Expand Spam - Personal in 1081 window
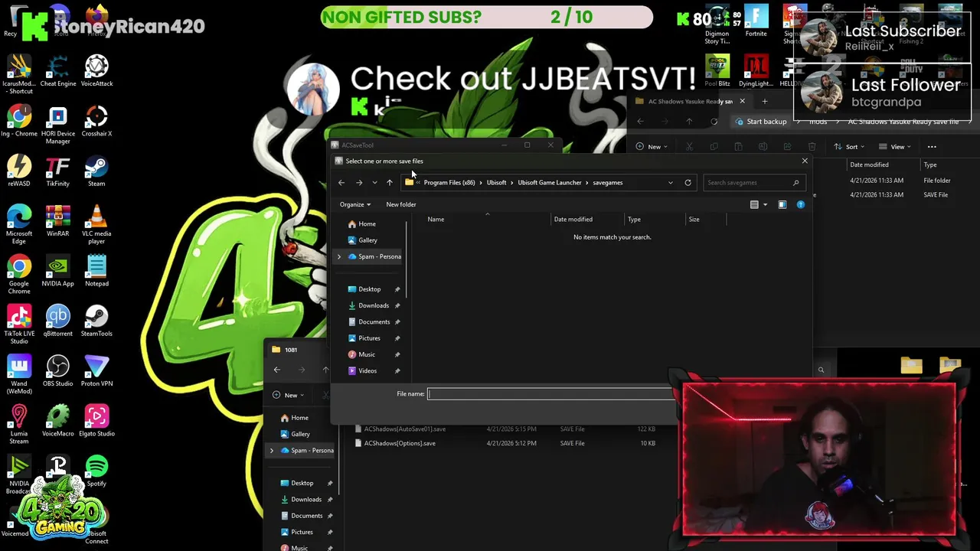This screenshot has height=551, width=980. pyautogui.click(x=272, y=450)
